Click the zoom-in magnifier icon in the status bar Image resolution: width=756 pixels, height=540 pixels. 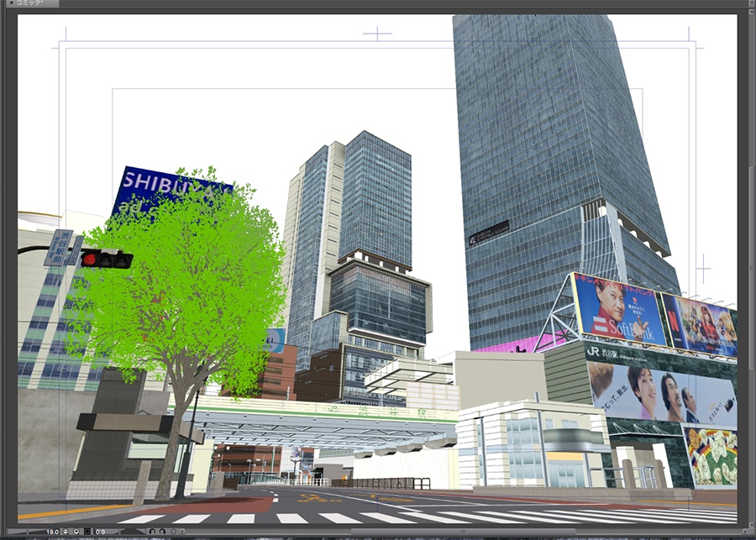point(76,530)
